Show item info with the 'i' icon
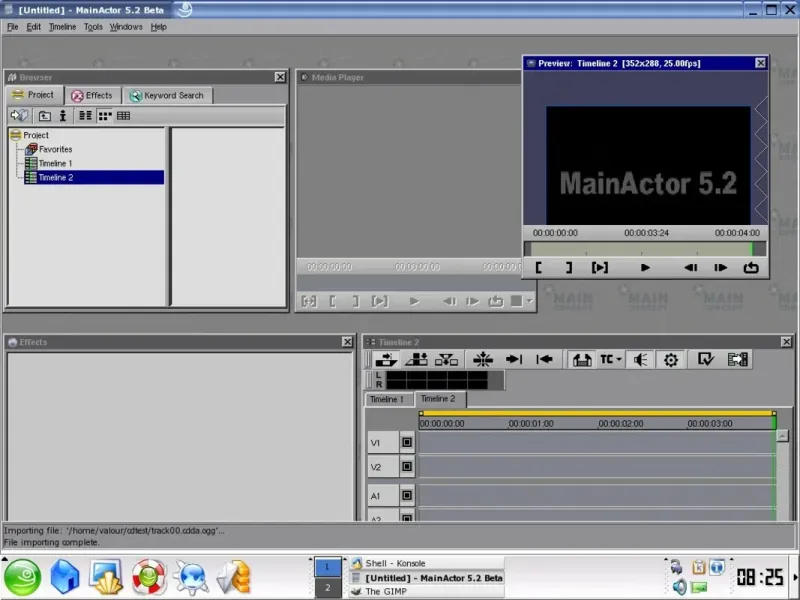The width and height of the screenshot is (800, 600). [63, 116]
